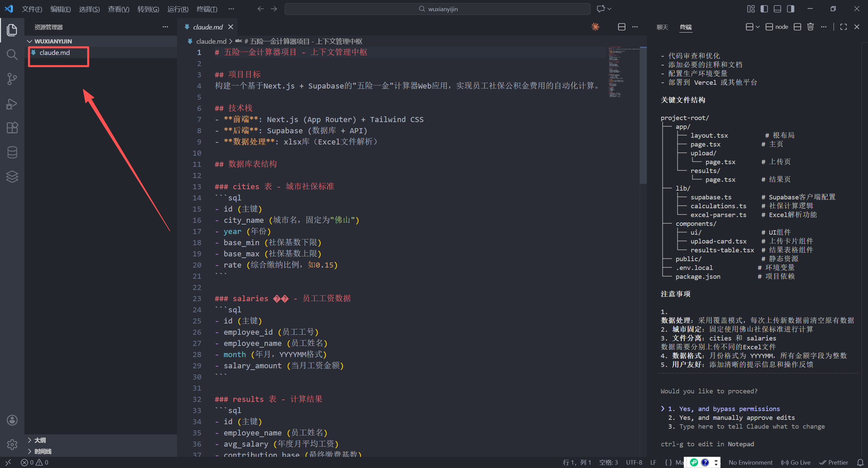Go back with the navigation arrow
868x468 pixels.
[x=261, y=9]
